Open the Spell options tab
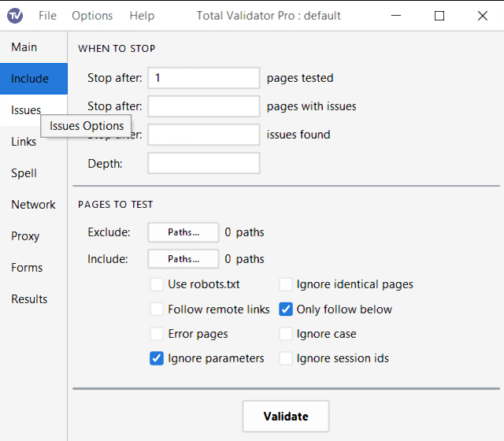This screenshot has height=441, width=504. [x=24, y=173]
